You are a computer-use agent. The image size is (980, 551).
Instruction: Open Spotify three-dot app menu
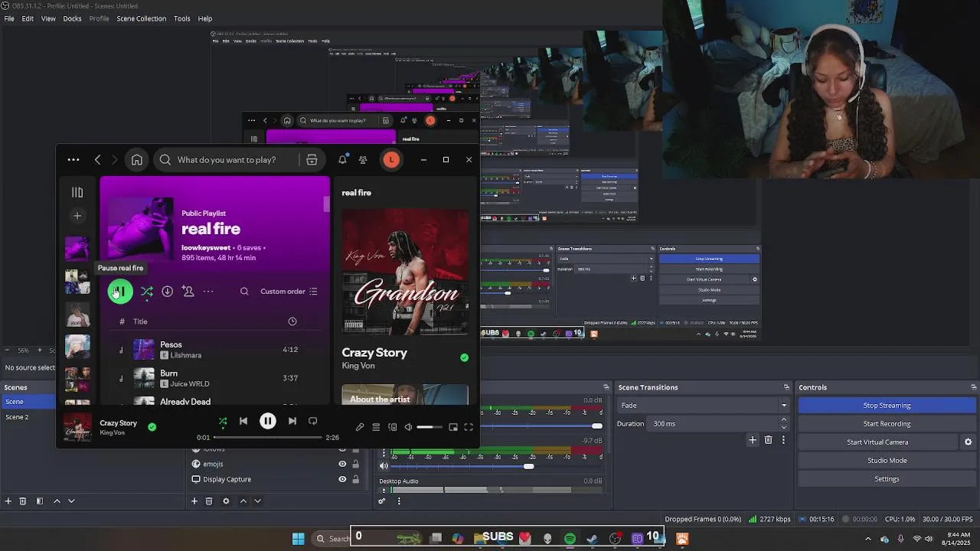[73, 160]
